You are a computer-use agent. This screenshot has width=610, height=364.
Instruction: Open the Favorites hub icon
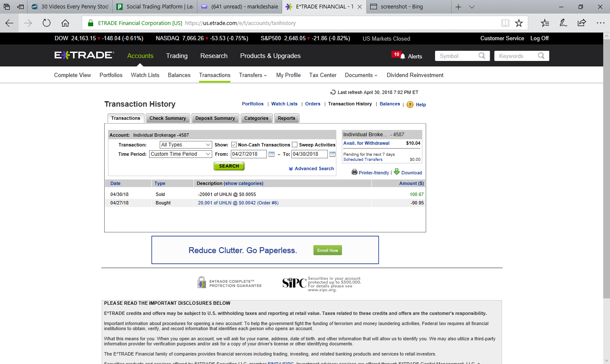545,23
